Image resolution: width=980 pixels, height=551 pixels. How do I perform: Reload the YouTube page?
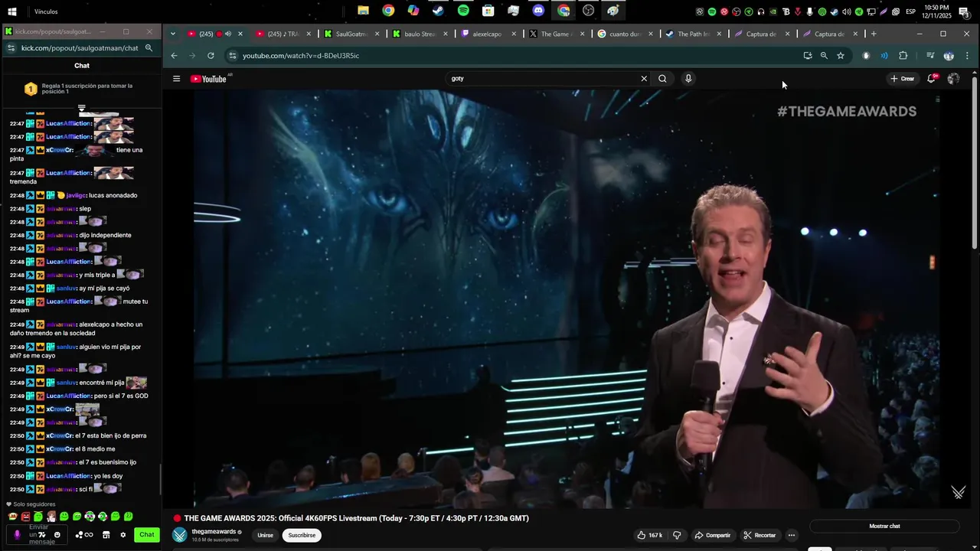point(211,55)
